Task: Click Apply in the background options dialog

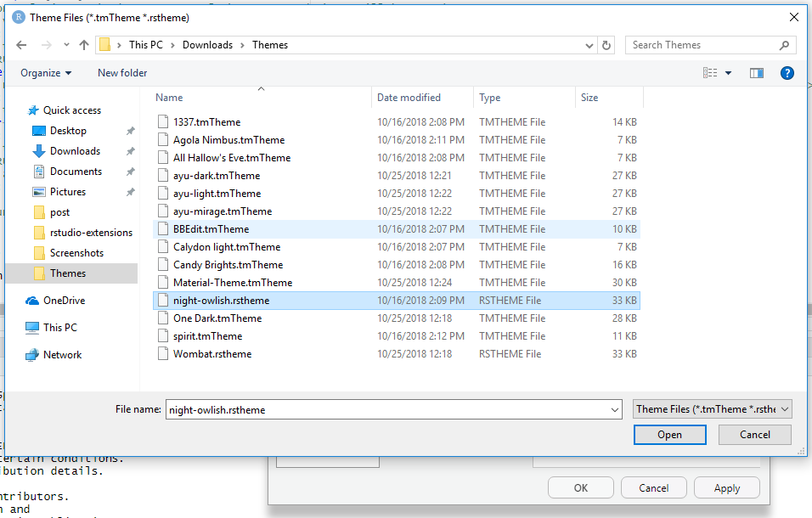Action: (726, 488)
